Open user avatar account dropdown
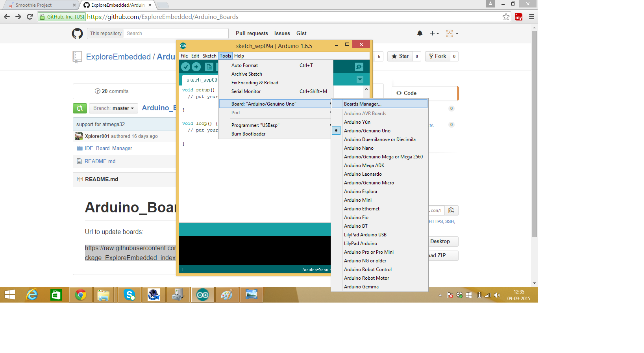 pos(452,33)
